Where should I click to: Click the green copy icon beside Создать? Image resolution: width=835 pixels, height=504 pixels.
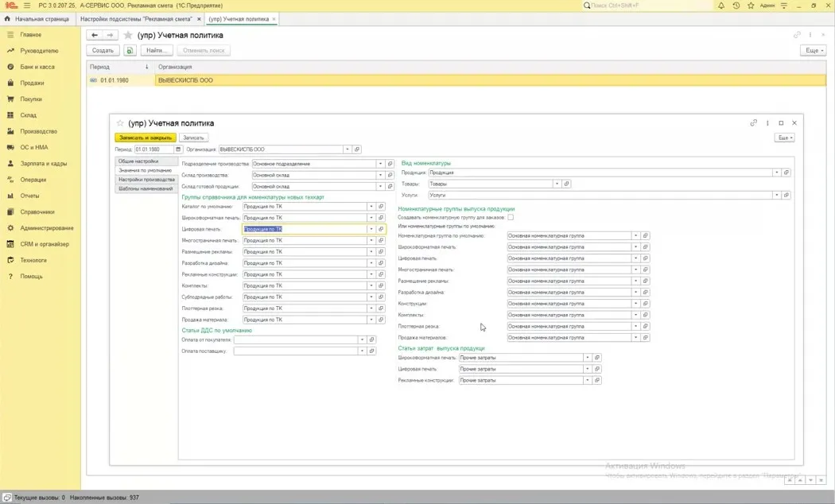(130, 51)
